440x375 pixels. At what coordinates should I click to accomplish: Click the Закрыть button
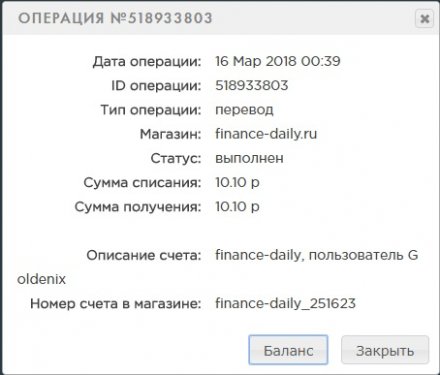385,350
